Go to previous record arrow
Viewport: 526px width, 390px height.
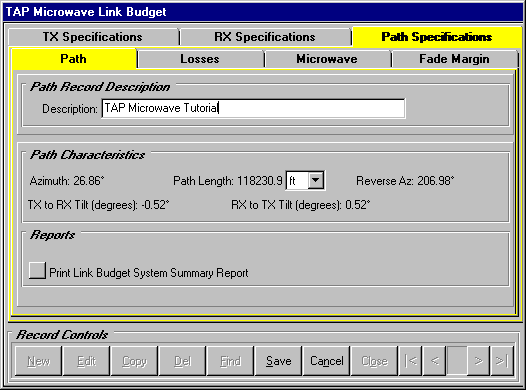coord(434,361)
